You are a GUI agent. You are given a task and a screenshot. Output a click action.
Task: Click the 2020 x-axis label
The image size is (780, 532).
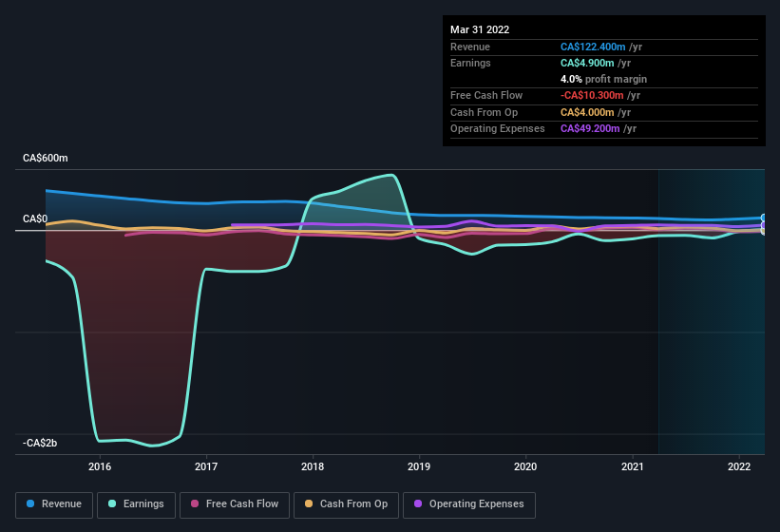(525, 466)
